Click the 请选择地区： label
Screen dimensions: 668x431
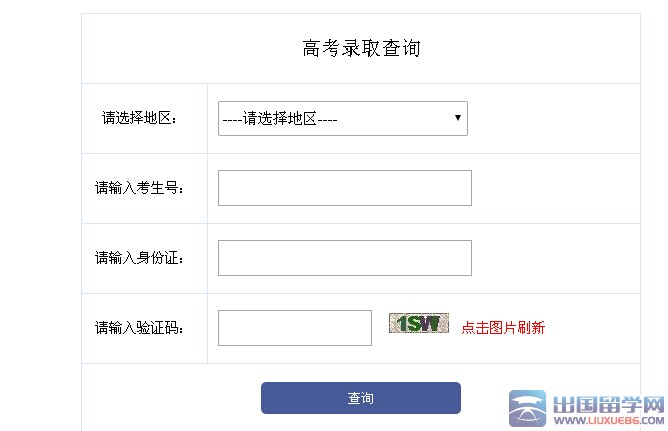pos(139,118)
